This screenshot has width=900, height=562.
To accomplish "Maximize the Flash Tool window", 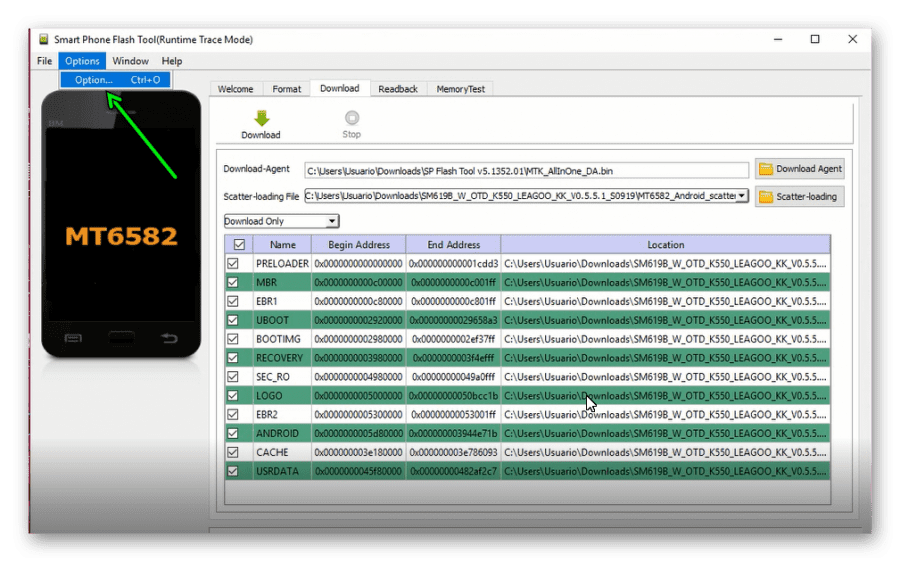I will [x=815, y=39].
